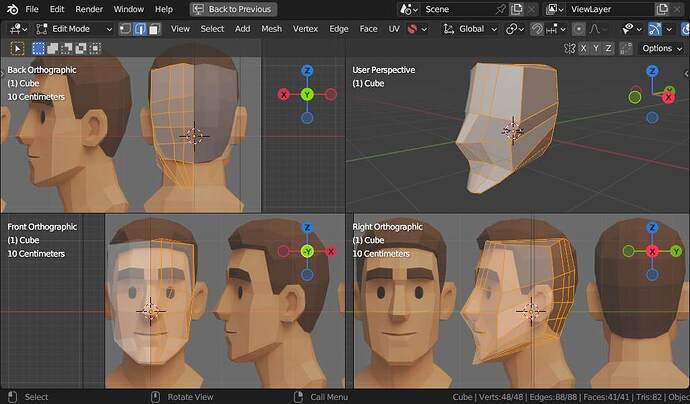This screenshot has width=690, height=404.
Task: Click the Back to Previous button
Action: tap(233, 9)
